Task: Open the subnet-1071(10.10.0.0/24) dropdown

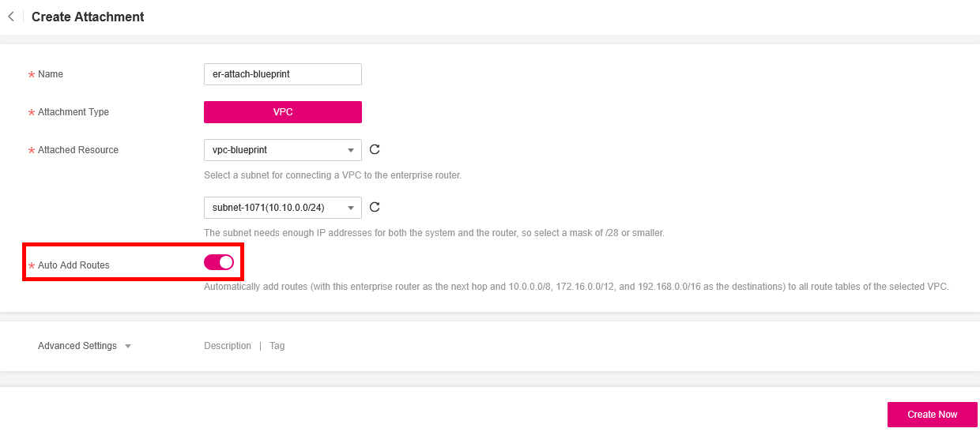Action: [x=282, y=208]
